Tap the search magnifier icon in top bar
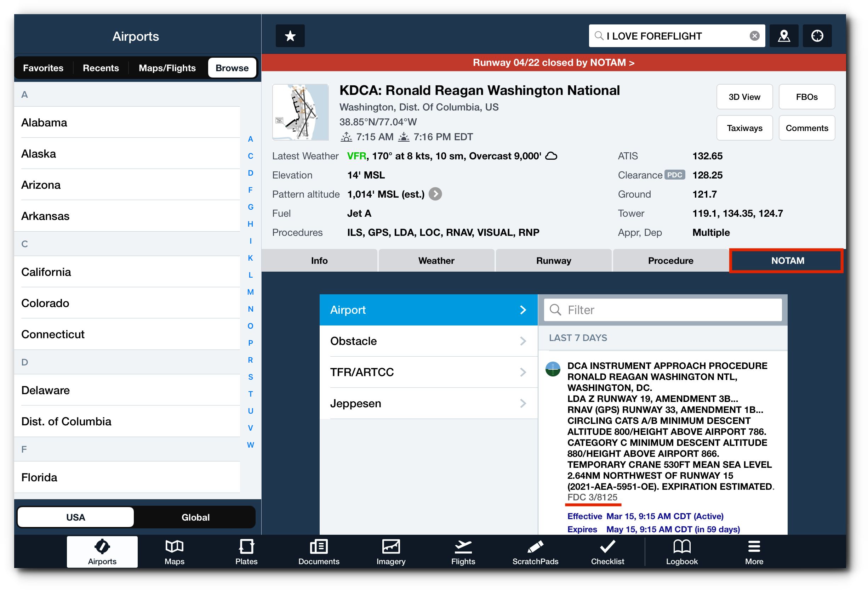This screenshot has width=868, height=590. pyautogui.click(x=599, y=36)
